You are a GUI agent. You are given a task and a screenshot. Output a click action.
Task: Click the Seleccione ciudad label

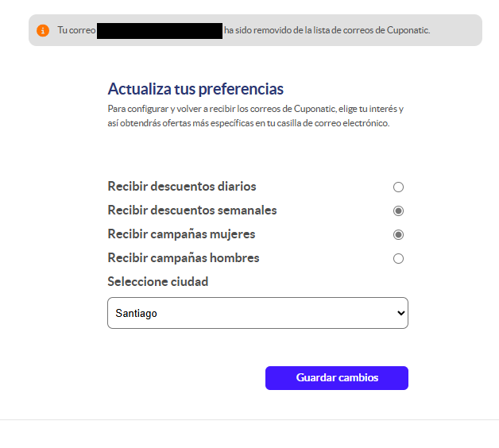(x=158, y=282)
